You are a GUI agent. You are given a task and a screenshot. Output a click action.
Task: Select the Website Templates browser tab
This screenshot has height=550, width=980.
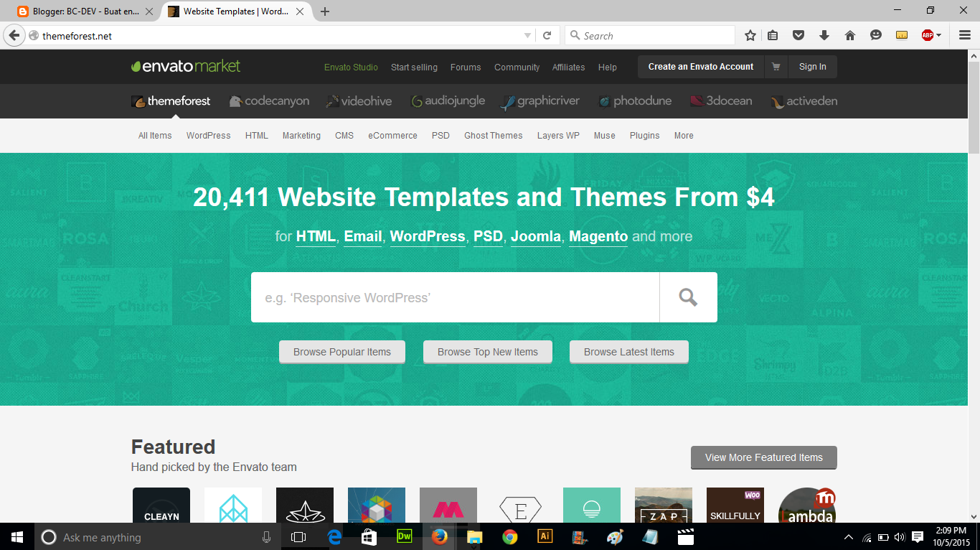click(236, 11)
